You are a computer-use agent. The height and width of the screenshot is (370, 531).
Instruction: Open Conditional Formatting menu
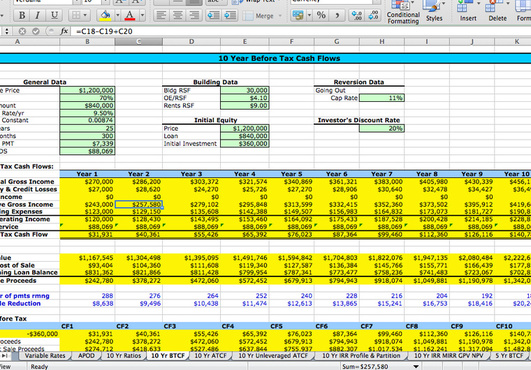click(x=403, y=12)
